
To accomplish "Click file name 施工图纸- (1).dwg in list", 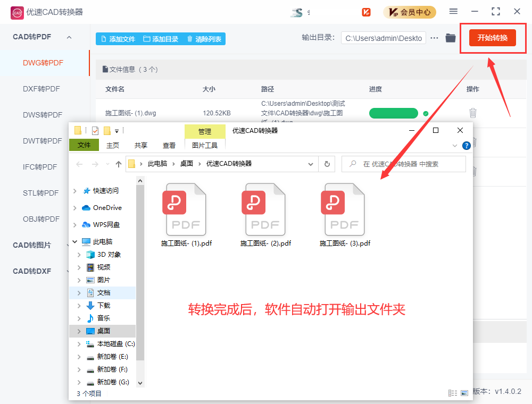I will click(x=131, y=113).
